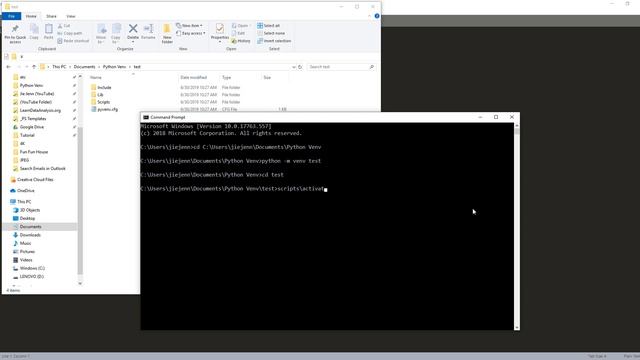Select Downloads in navigation pane
Viewport: 640px width, 360px height.
(x=30, y=235)
